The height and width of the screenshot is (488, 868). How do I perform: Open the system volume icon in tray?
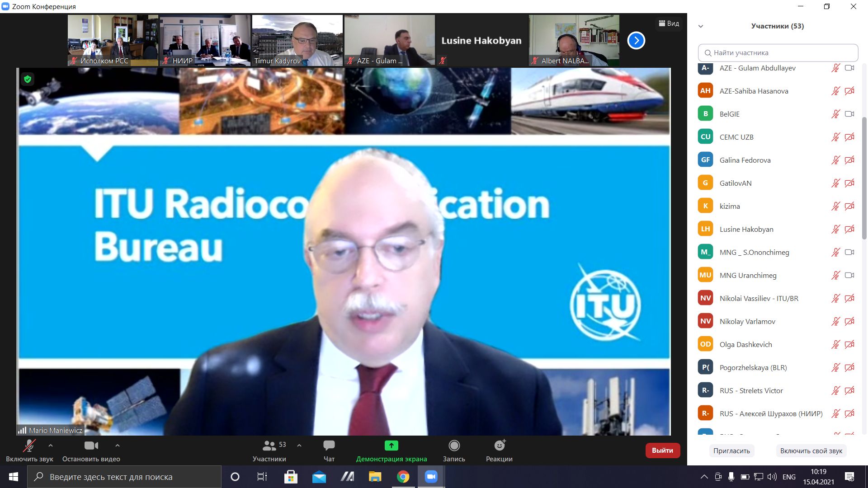point(772,477)
